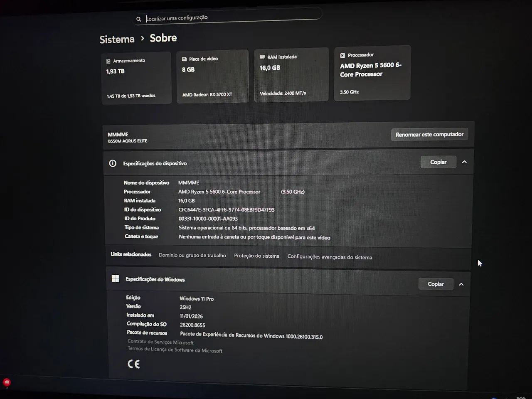Click the info icon beside Especificações do dispositivo
Screen dimensions: 532x399
click(x=113, y=163)
